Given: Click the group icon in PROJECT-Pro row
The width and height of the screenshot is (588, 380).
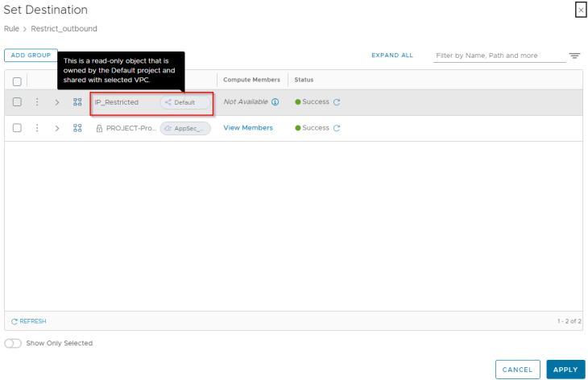Looking at the screenshot, I should click(x=77, y=128).
